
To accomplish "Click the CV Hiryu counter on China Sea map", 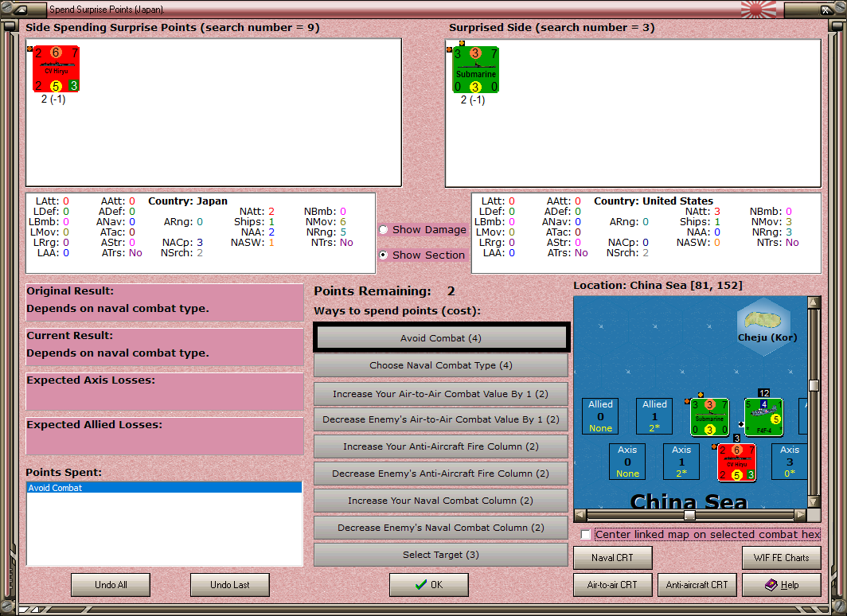I will click(x=737, y=462).
